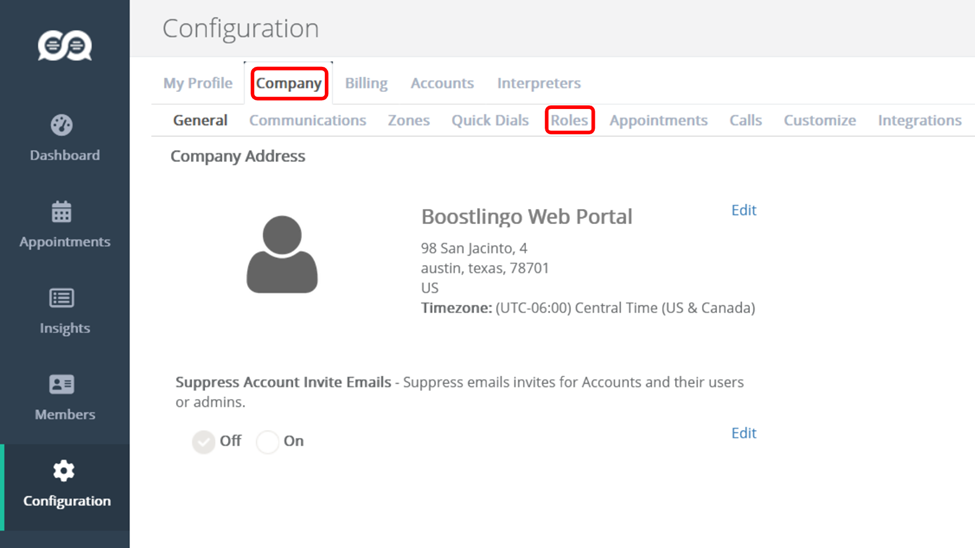The height and width of the screenshot is (548, 975).
Task: Select the Off radio option
Action: tap(203, 442)
